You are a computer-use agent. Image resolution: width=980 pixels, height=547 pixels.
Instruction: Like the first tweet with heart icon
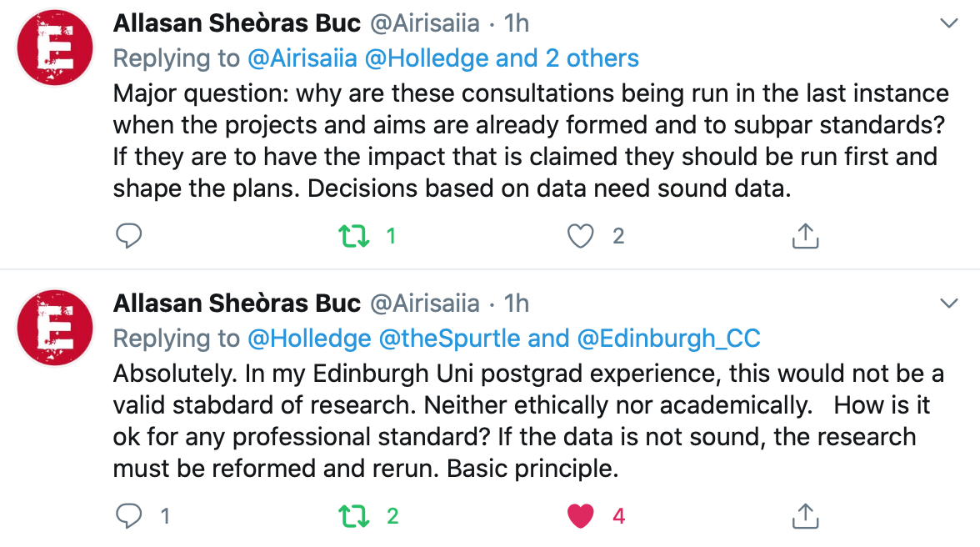tap(580, 236)
